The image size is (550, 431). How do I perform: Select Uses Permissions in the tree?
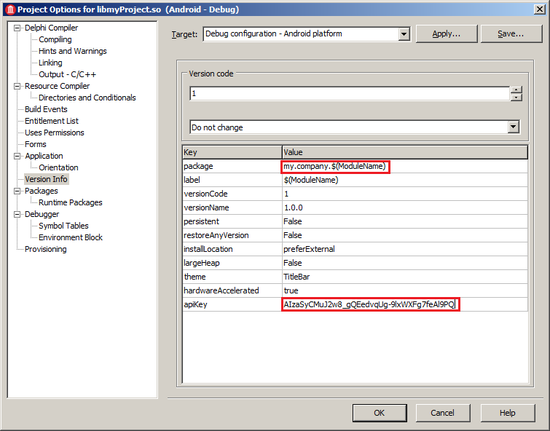click(54, 133)
